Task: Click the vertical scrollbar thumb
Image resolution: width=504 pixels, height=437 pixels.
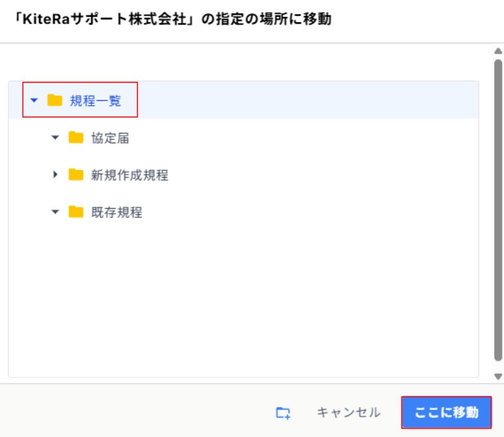Action: [498, 210]
